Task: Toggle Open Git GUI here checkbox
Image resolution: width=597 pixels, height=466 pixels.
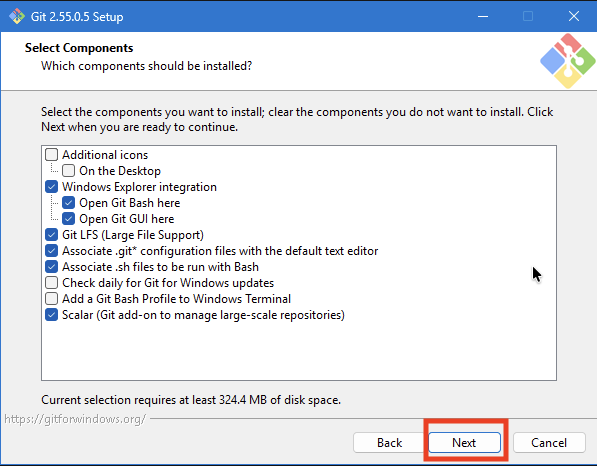Action: point(69,219)
